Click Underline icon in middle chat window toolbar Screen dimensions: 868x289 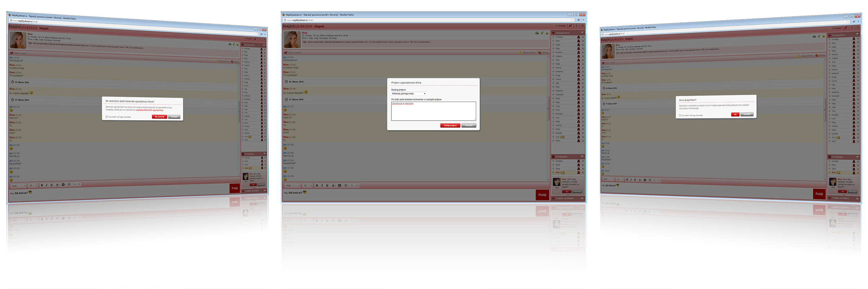point(327,185)
